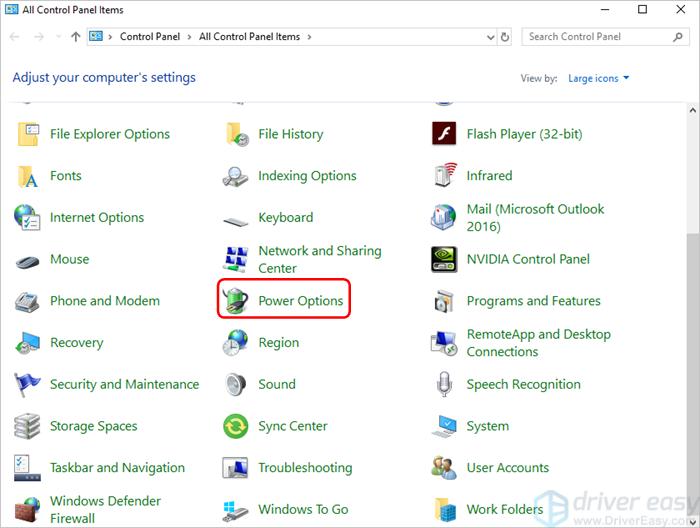Open Windows Defender Firewall icon
Viewport: 700px width, 528px height.
pyautogui.click(x=28, y=510)
